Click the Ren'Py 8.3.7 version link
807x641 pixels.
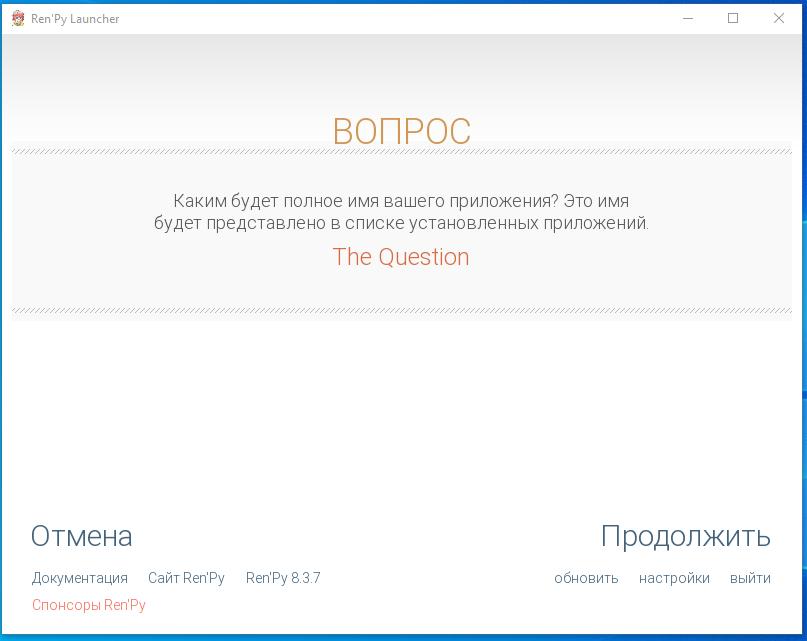tap(283, 578)
